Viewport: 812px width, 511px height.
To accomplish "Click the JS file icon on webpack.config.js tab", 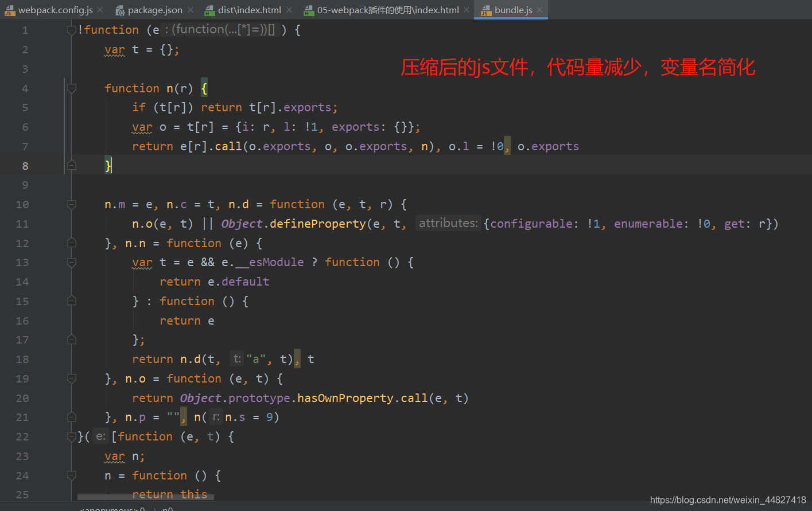I will [10, 10].
